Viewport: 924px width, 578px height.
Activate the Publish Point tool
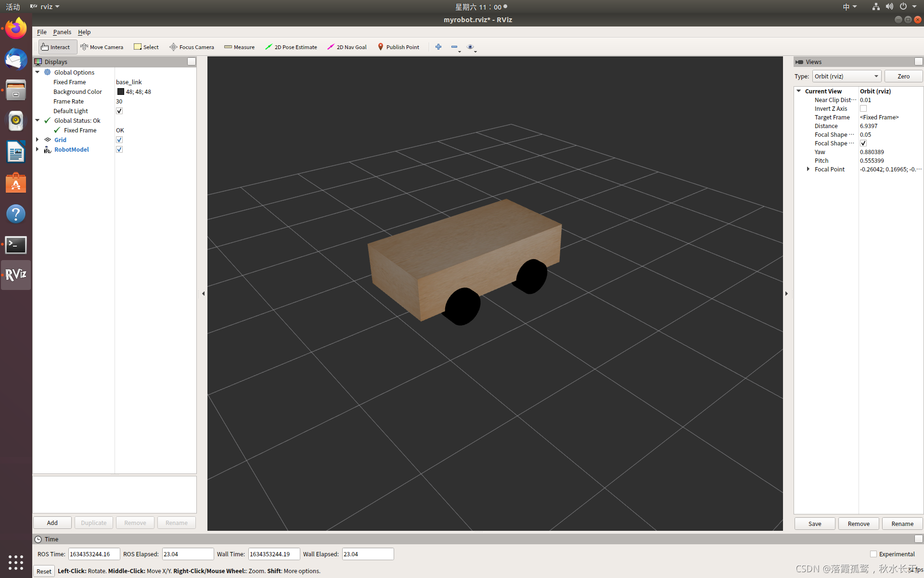click(x=398, y=47)
